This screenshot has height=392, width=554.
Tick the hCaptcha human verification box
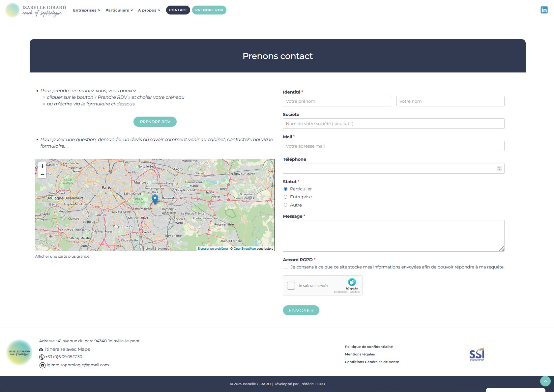click(x=291, y=286)
